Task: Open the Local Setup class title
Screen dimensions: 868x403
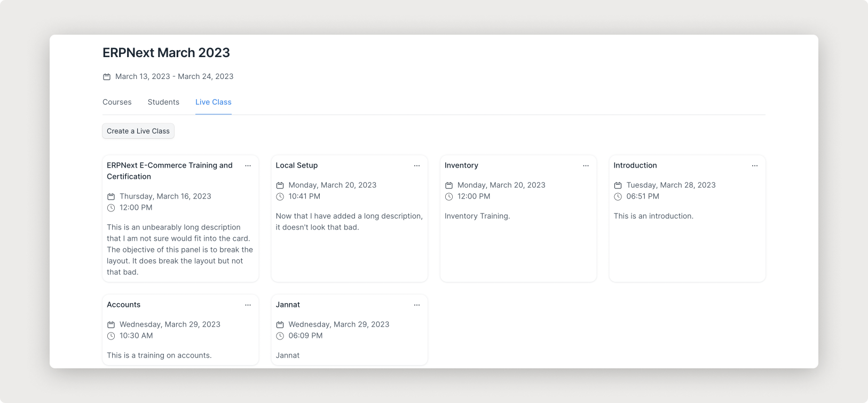Action: [x=297, y=165]
